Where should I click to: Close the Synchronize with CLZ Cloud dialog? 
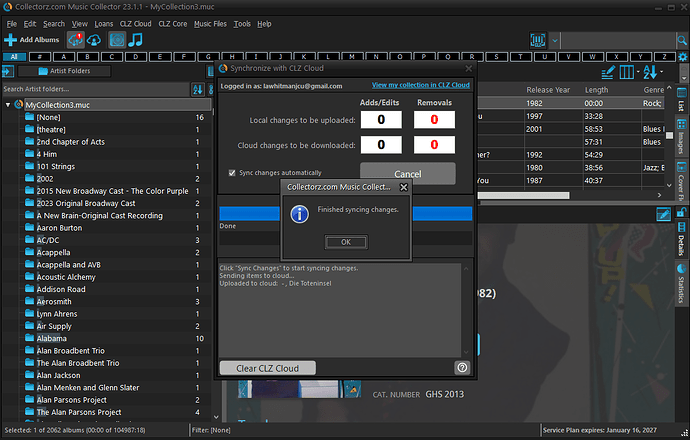[469, 69]
